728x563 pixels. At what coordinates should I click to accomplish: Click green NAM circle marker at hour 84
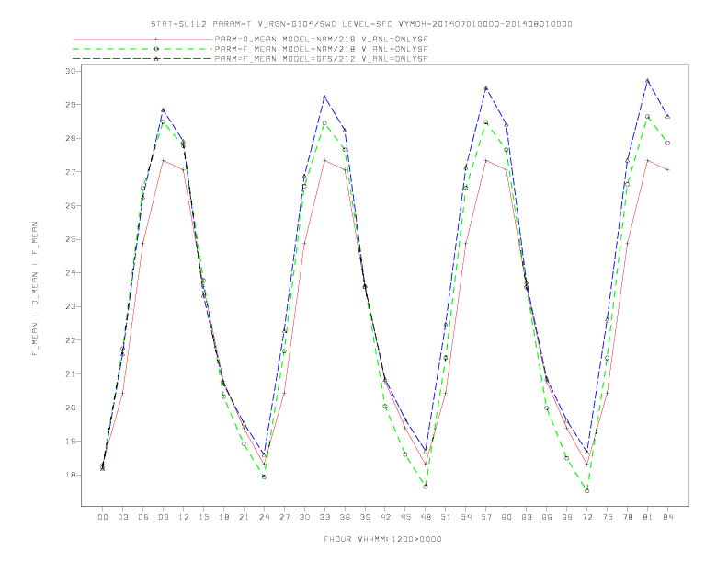[x=667, y=144]
